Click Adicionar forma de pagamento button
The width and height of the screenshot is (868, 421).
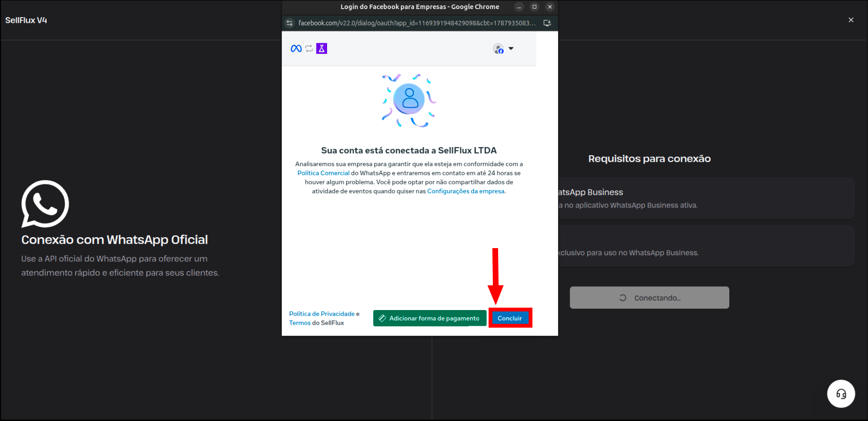coord(429,318)
